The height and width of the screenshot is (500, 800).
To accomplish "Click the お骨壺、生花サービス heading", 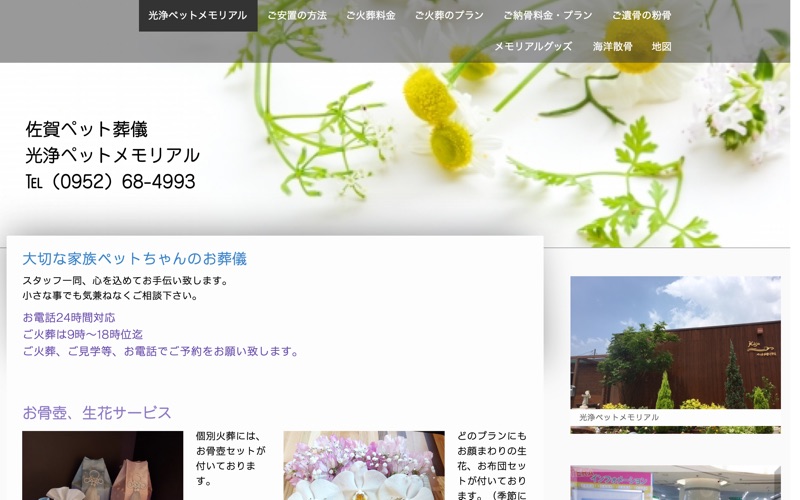I will pyautogui.click(x=97, y=413).
